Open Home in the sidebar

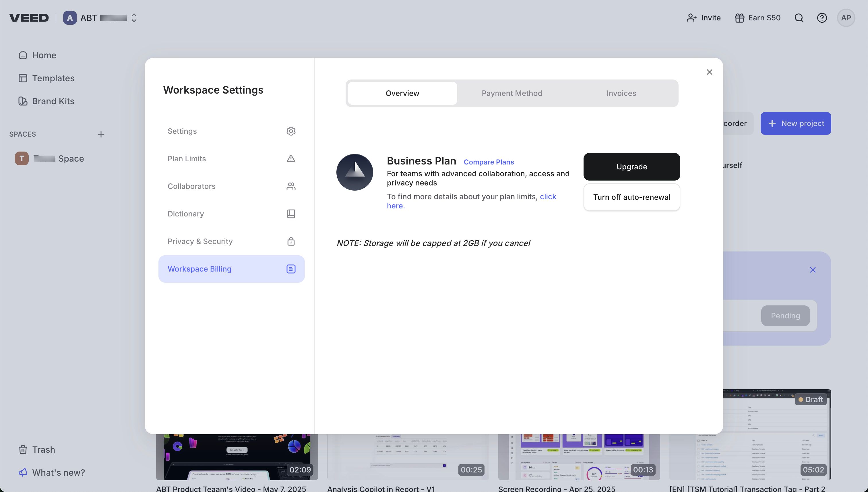tap(37, 55)
